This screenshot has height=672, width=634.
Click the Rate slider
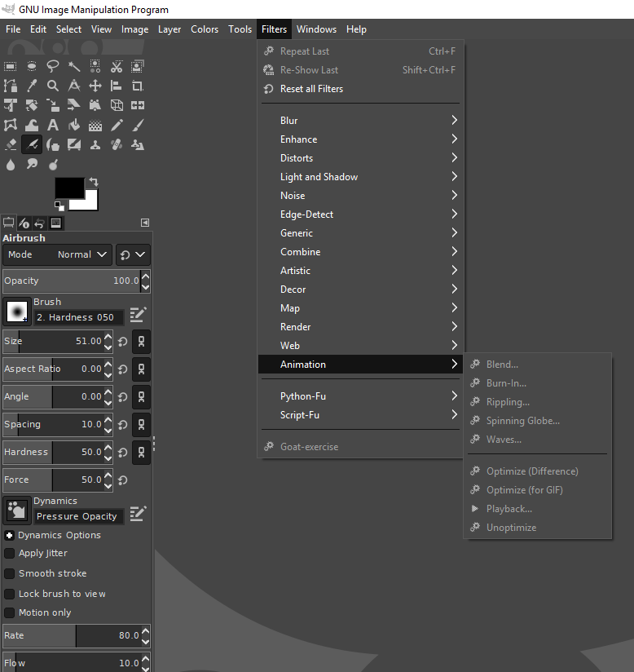point(72,635)
